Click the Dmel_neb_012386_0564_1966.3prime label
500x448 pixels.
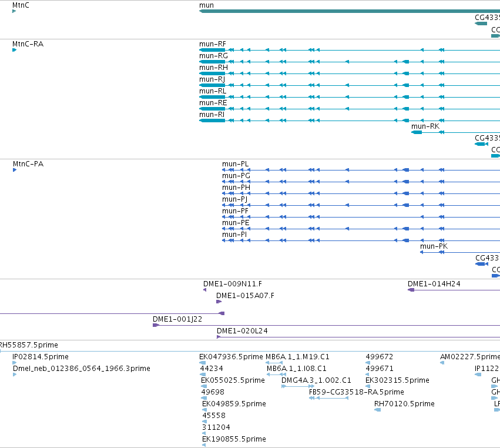[81, 369]
